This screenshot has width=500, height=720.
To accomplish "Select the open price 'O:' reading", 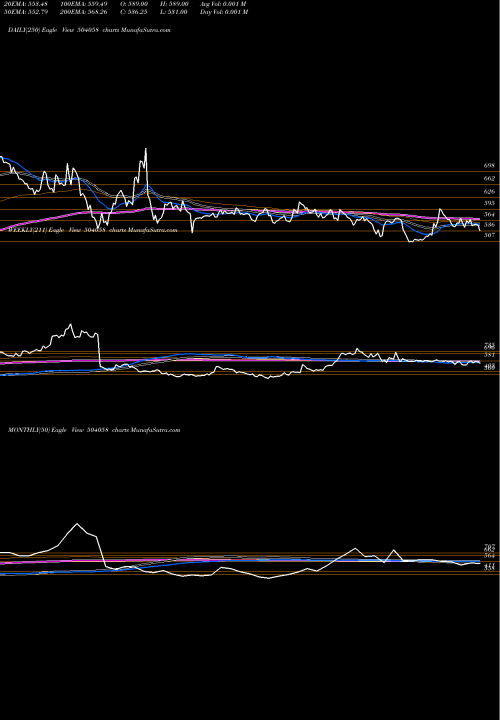I will [134, 4].
